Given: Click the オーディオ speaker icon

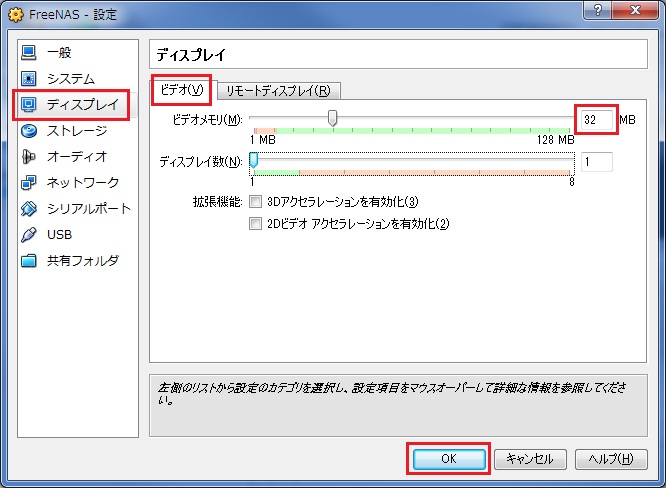Looking at the screenshot, I should pyautogui.click(x=29, y=157).
